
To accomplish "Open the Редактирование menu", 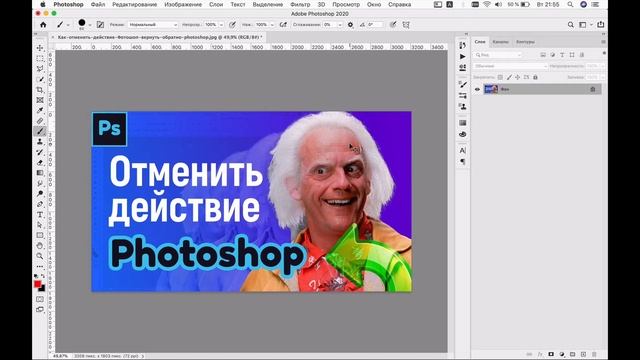I will pyautogui.click(x=134, y=4).
